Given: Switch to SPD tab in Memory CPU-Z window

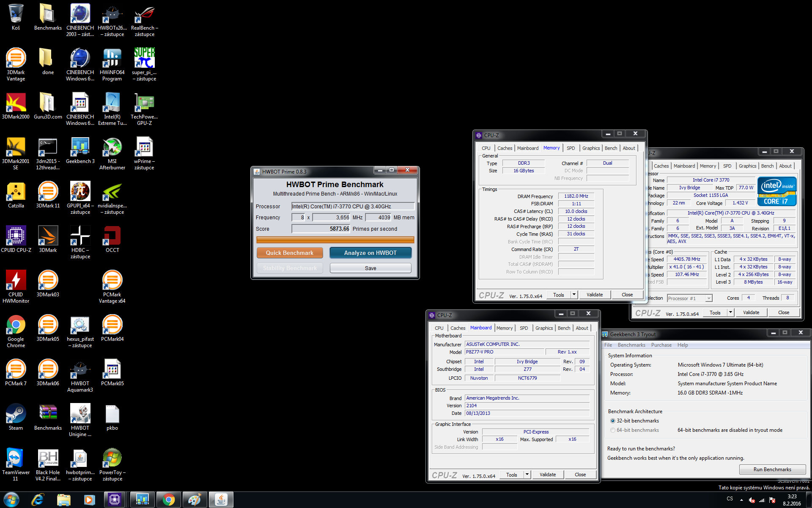Looking at the screenshot, I should pyautogui.click(x=571, y=148).
